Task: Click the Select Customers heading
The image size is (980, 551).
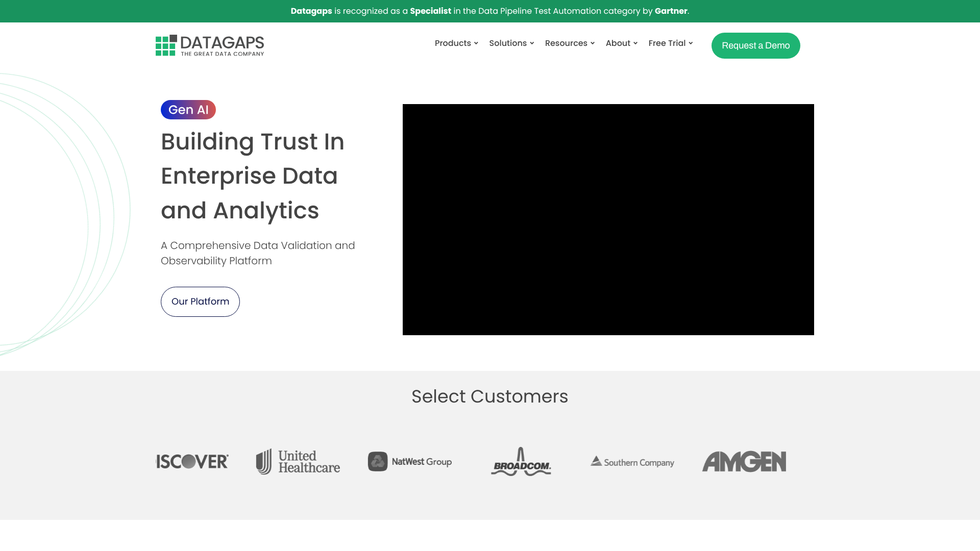Action: [x=490, y=396]
